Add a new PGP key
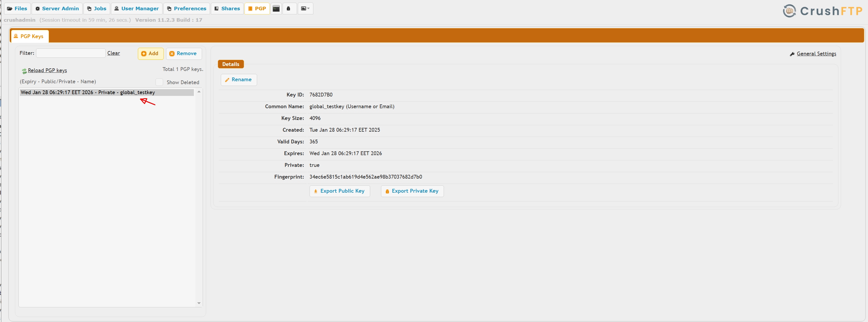Image resolution: width=868 pixels, height=322 pixels. coord(150,53)
